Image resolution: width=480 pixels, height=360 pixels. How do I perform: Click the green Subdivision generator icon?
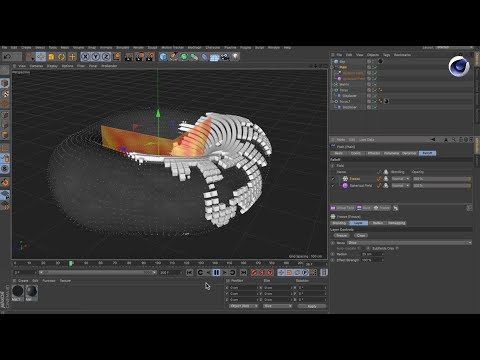coord(184,57)
